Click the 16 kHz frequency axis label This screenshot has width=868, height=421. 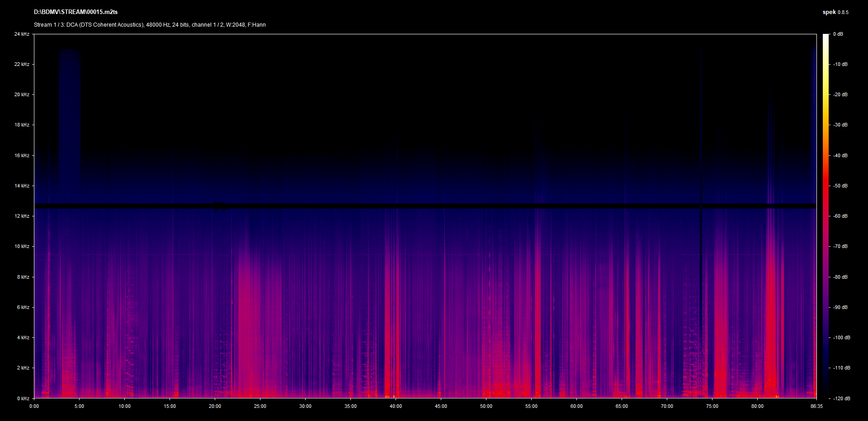click(22, 155)
